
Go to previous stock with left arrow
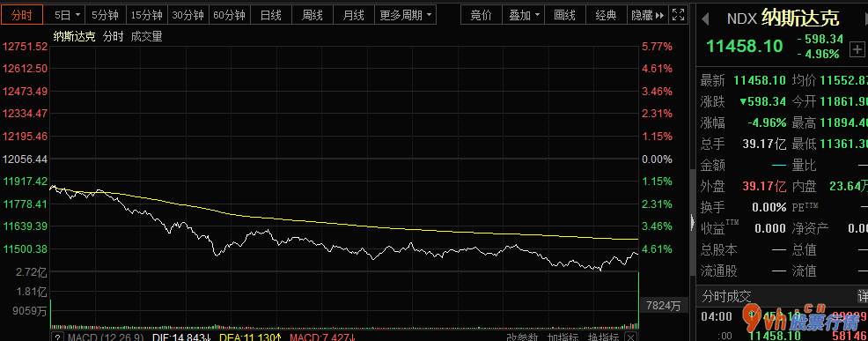(705, 19)
